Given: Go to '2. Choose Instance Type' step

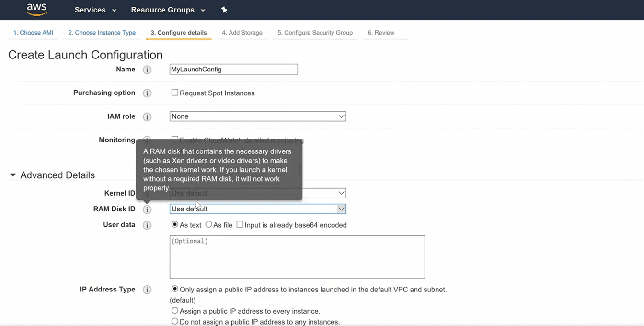Looking at the screenshot, I should point(102,33).
